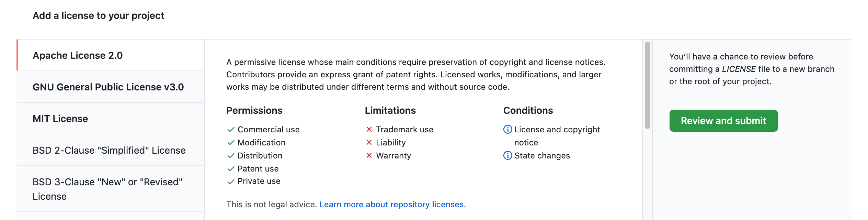The height and width of the screenshot is (220, 868).
Task: Click the green checkmark beside Distribution
Action: coord(231,155)
